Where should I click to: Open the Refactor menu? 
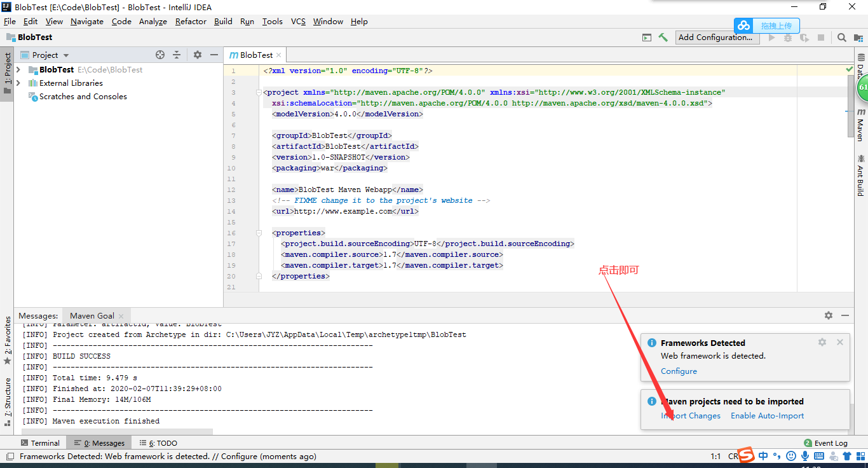191,21
